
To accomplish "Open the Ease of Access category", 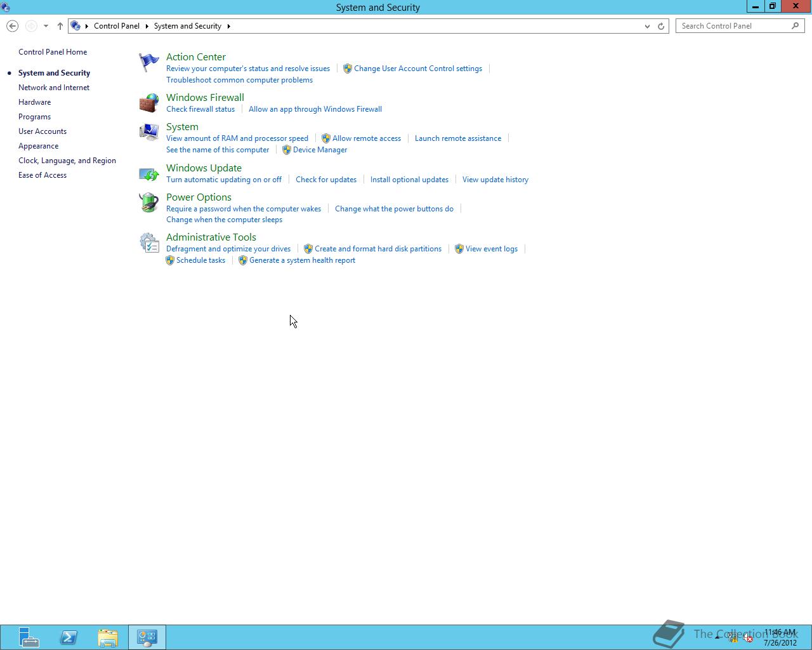I will tap(43, 175).
